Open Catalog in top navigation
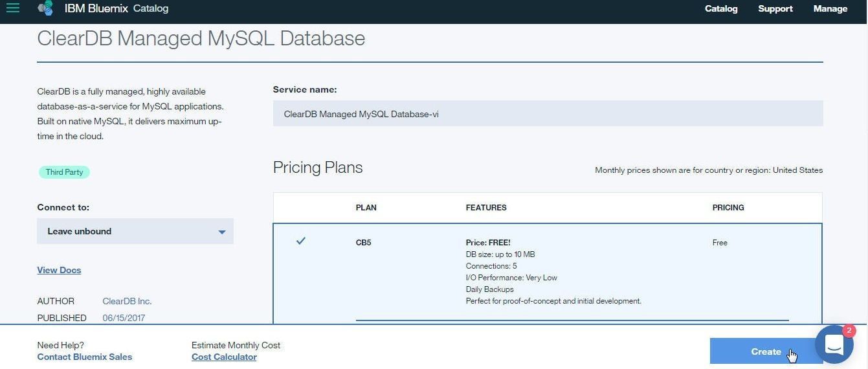The height and width of the screenshot is (369, 868). pyautogui.click(x=721, y=8)
